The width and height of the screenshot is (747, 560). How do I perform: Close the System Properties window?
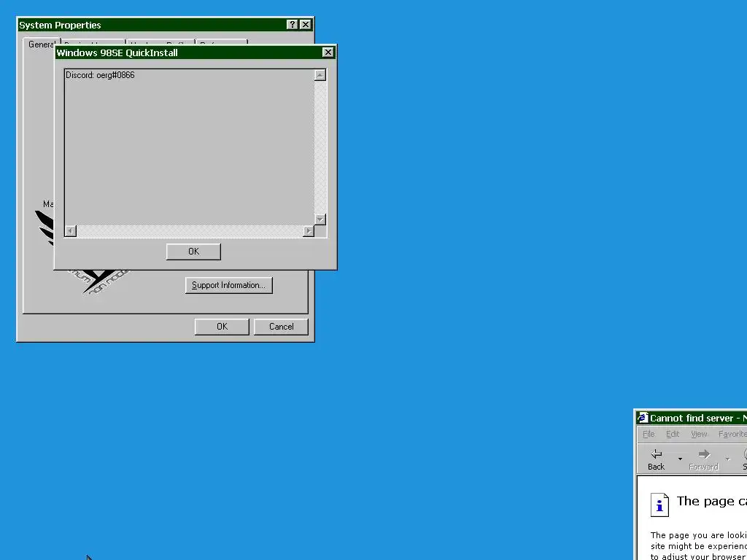click(306, 25)
